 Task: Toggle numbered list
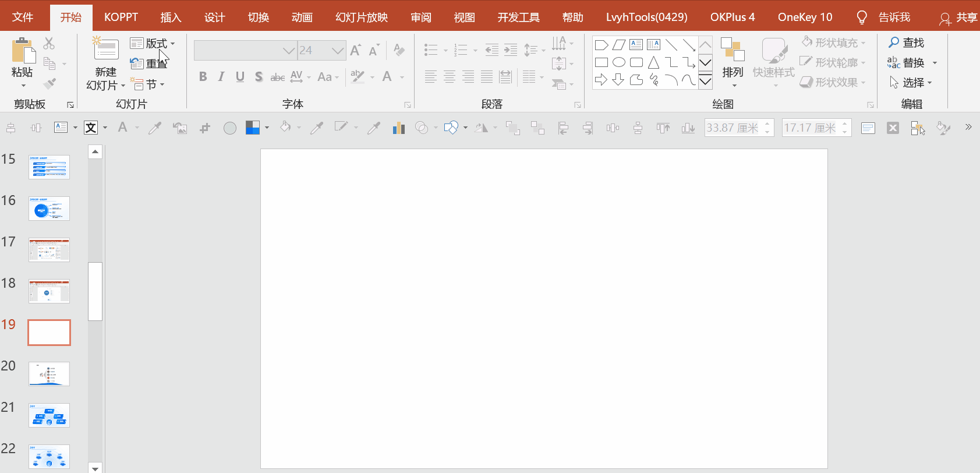[x=461, y=50]
